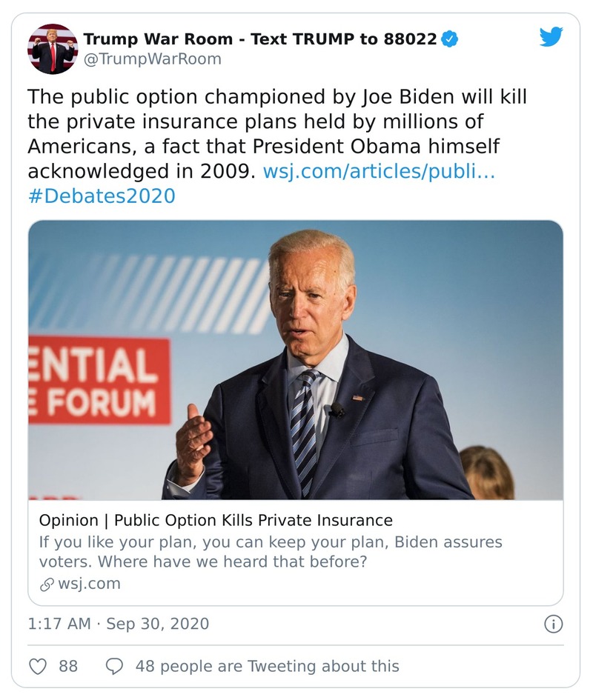Image resolution: width=593 pixels, height=700 pixels.
Task: Click the Twitter bird logo
Action: pos(551,37)
